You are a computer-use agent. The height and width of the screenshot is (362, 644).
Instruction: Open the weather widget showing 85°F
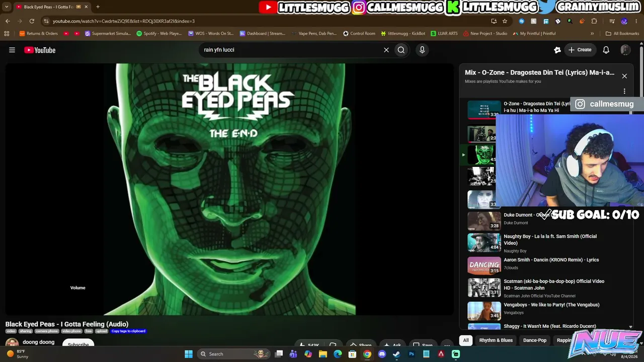[x=18, y=354]
